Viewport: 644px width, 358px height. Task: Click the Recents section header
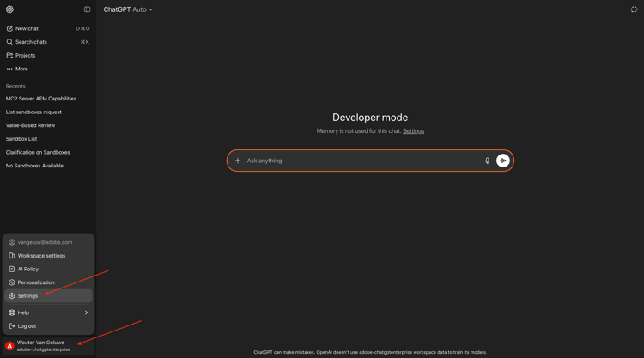coord(15,86)
